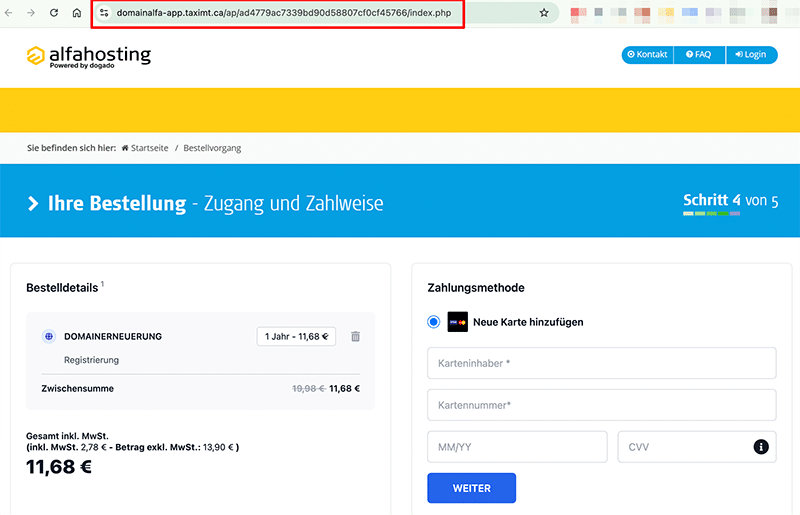The width and height of the screenshot is (800, 515).
Task: Click the card brand logo icon
Action: (x=458, y=322)
